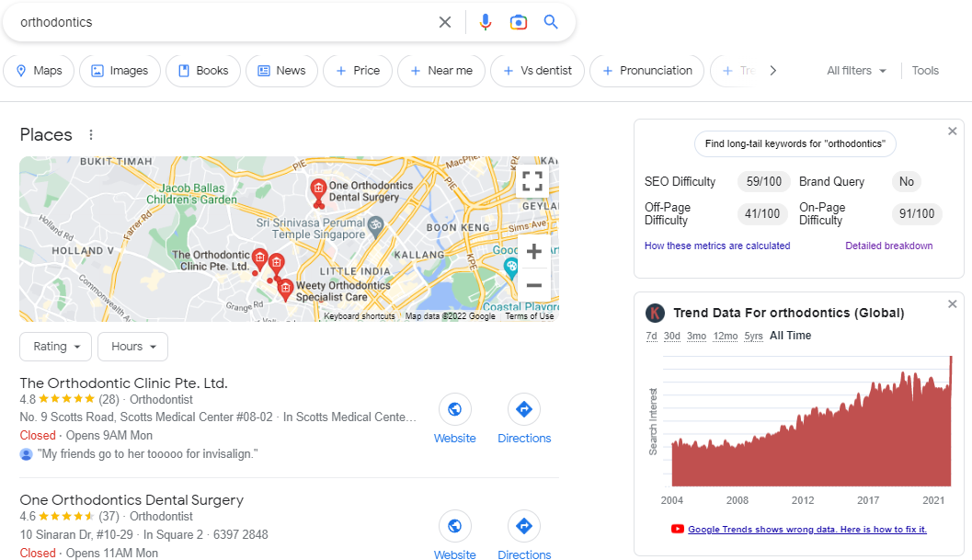Get directions to One Orthodontics Dental Surgery
Image resolution: width=972 pixels, height=560 pixels.
coord(524,536)
